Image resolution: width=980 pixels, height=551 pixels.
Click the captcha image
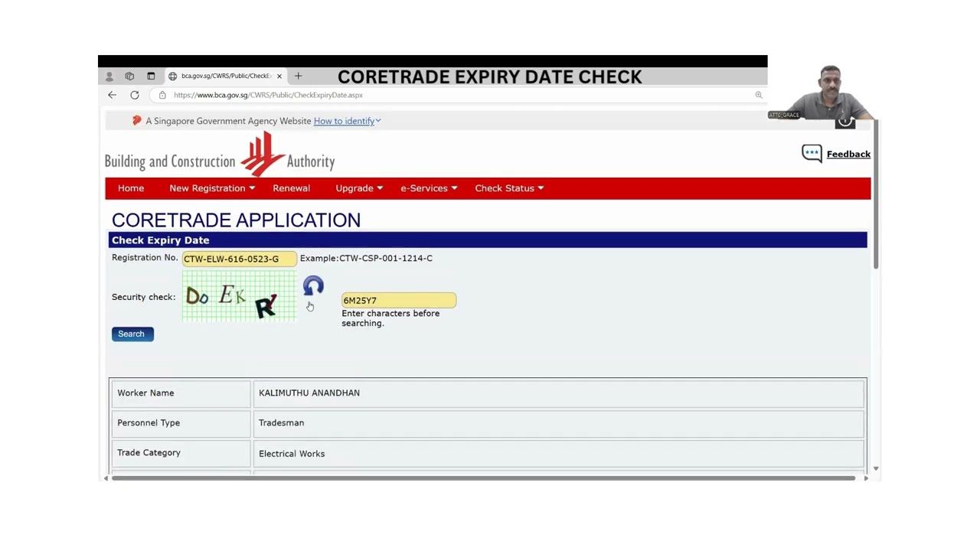[x=239, y=296]
